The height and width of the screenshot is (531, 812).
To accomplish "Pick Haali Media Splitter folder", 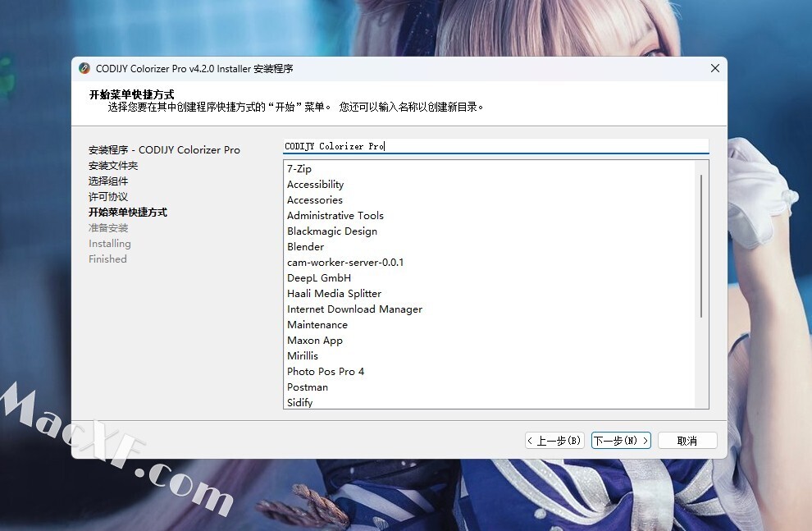I will (334, 294).
